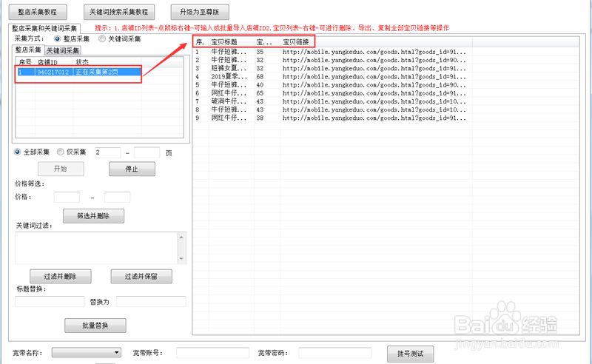Focus the empty end page field

pos(147,152)
